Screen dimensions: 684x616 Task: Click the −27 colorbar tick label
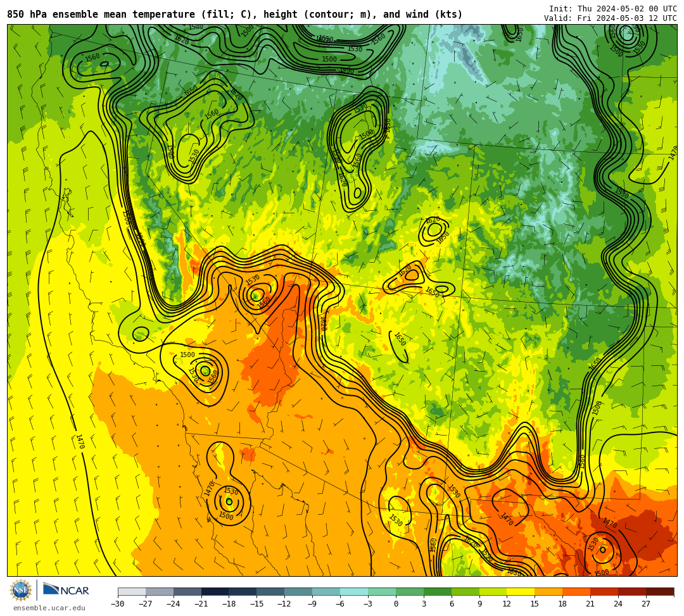pyautogui.click(x=146, y=604)
